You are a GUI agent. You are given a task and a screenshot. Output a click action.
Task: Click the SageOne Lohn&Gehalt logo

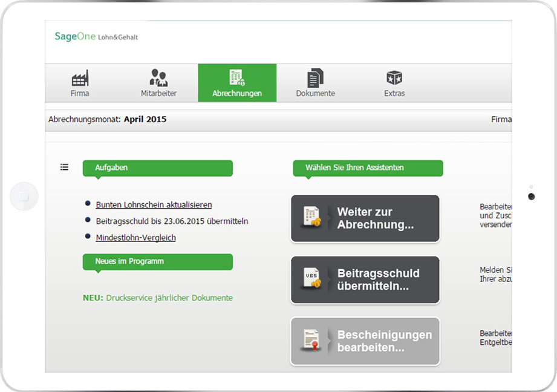pyautogui.click(x=96, y=37)
